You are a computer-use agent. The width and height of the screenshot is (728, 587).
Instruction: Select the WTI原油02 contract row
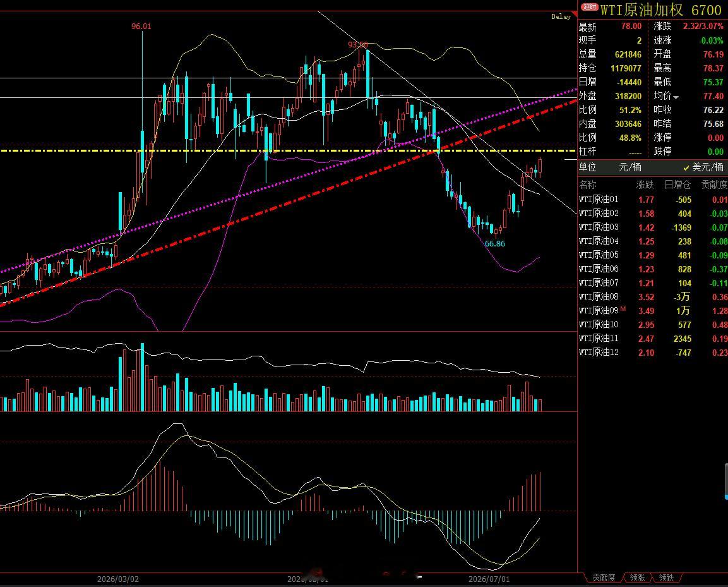(653, 214)
